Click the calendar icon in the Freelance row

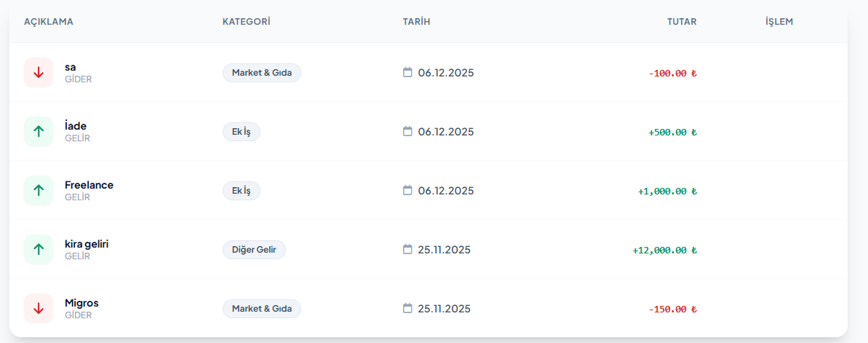[407, 190]
